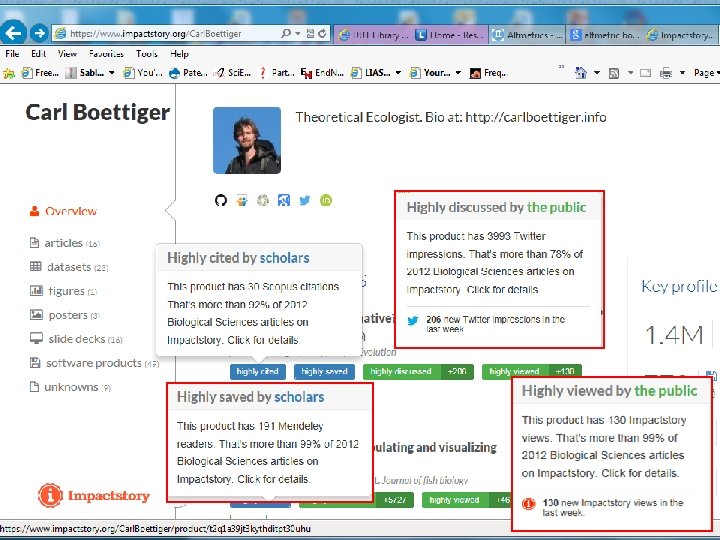Open the software products category
This screenshot has width=720, height=540.
94,363
